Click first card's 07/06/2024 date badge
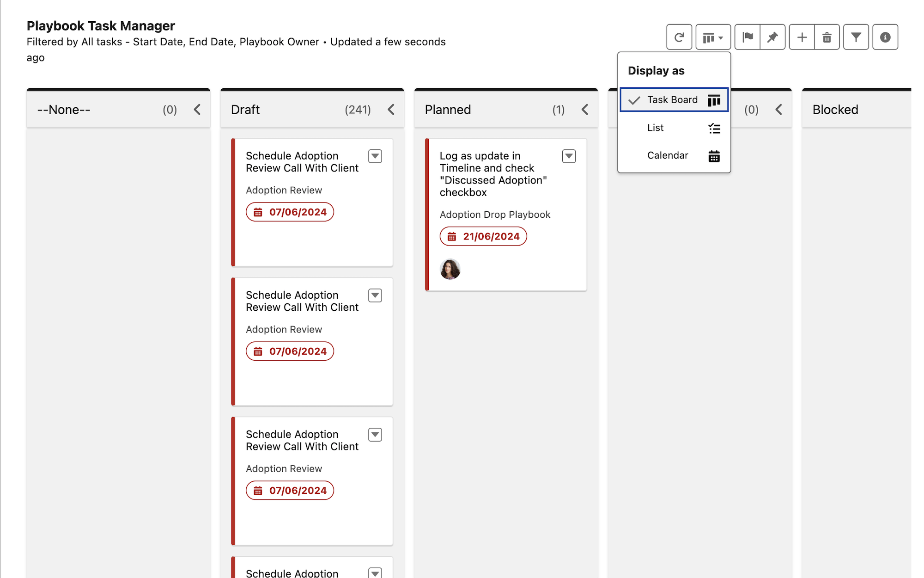Image resolution: width=924 pixels, height=578 pixels. click(290, 212)
